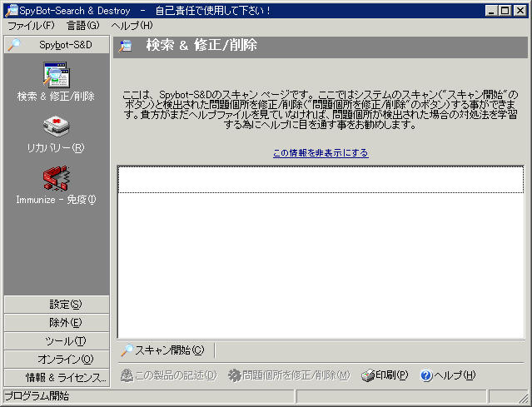Switch to the ツール(T) section

click(x=57, y=341)
